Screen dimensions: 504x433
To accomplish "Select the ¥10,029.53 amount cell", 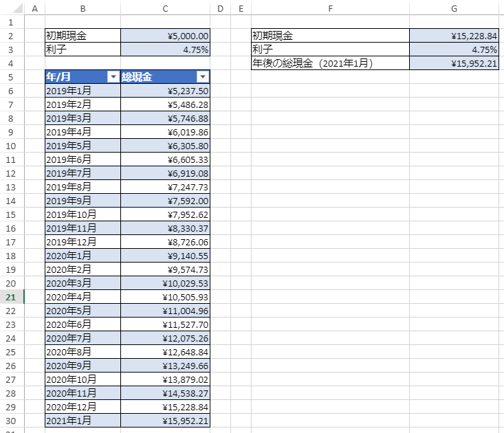I will tap(165, 283).
